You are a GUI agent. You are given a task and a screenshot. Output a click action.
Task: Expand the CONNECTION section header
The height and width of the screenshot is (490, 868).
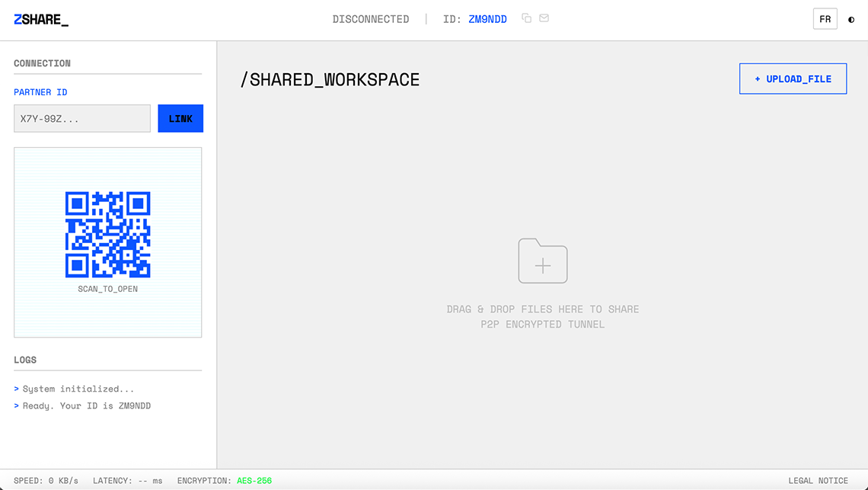[42, 62]
